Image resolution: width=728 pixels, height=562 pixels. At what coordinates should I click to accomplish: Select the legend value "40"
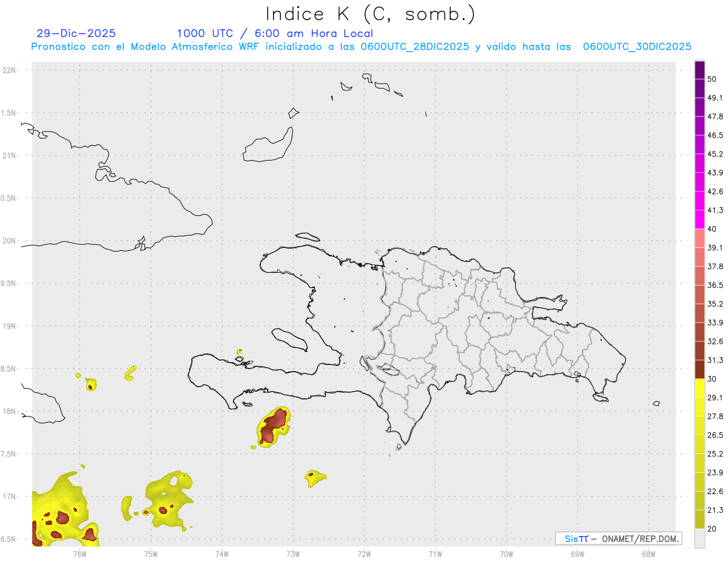pyautogui.click(x=713, y=229)
